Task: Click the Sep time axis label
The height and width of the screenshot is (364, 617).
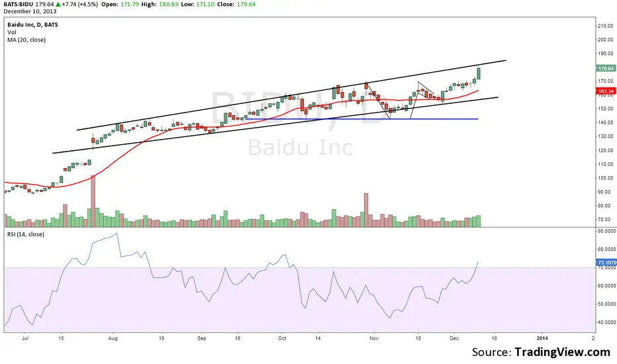Action: (x=202, y=338)
